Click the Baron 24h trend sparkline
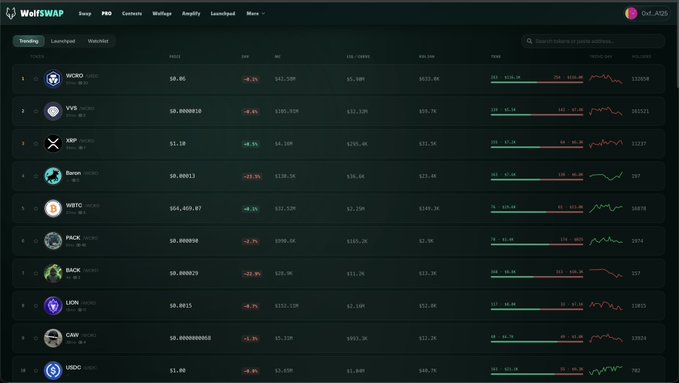Image resolution: width=679 pixels, height=383 pixels. click(606, 176)
